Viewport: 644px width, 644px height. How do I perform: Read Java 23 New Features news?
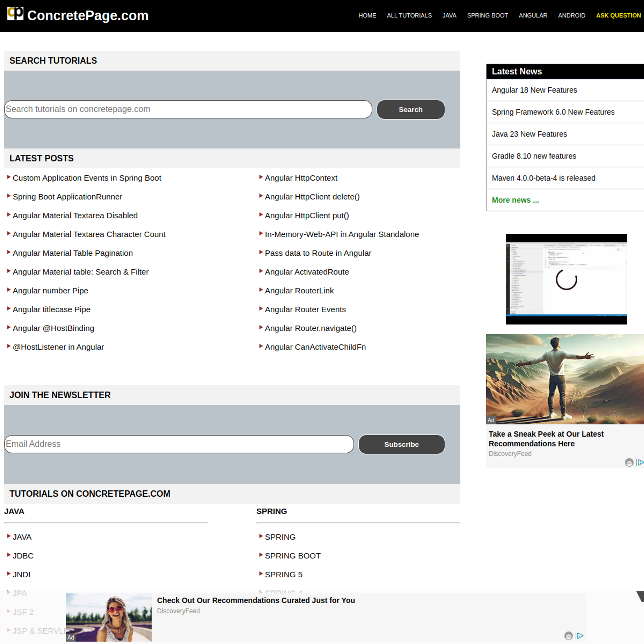click(529, 134)
